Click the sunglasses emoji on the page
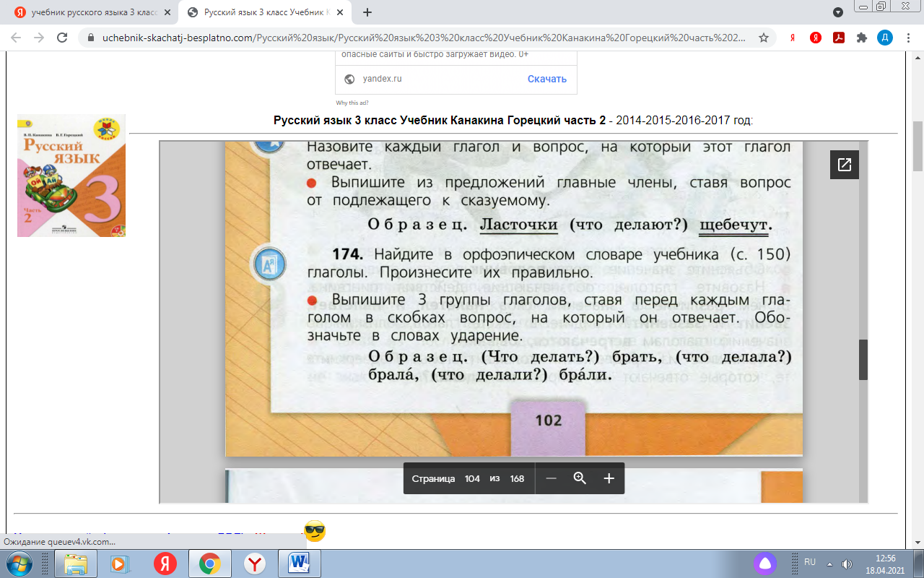924x578 pixels. click(x=315, y=531)
